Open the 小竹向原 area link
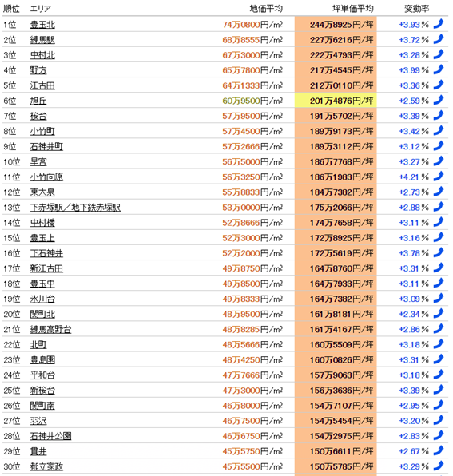 (46, 177)
